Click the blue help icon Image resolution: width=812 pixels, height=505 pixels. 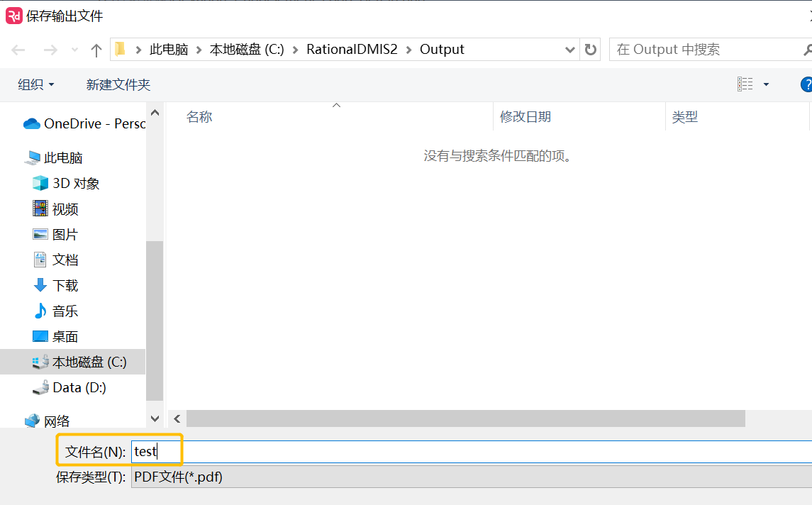[x=806, y=84]
